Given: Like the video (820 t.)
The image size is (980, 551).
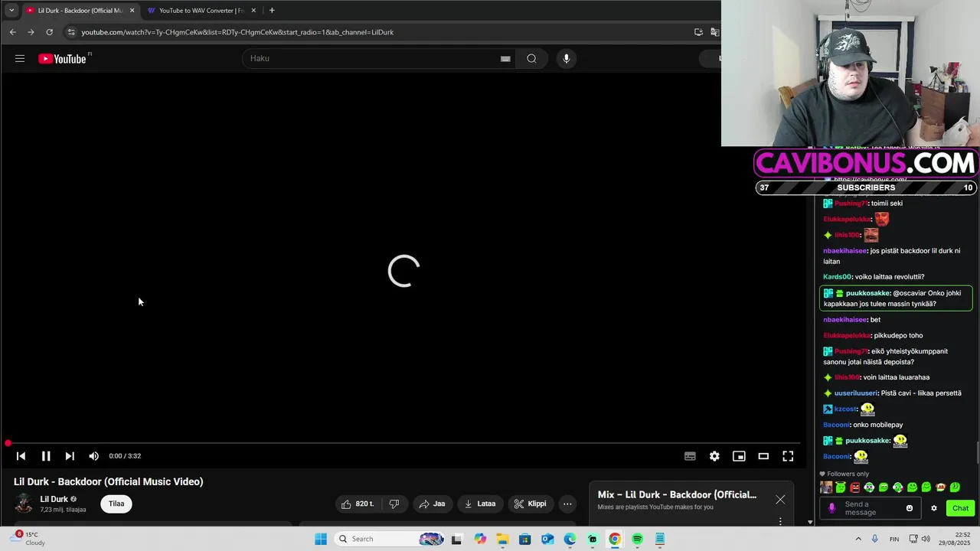Looking at the screenshot, I should (358, 504).
